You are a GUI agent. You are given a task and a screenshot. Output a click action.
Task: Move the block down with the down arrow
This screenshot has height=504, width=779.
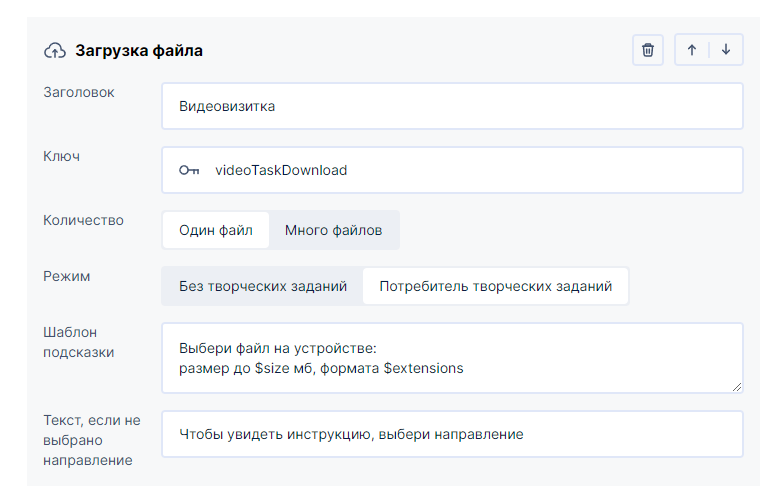[726, 50]
